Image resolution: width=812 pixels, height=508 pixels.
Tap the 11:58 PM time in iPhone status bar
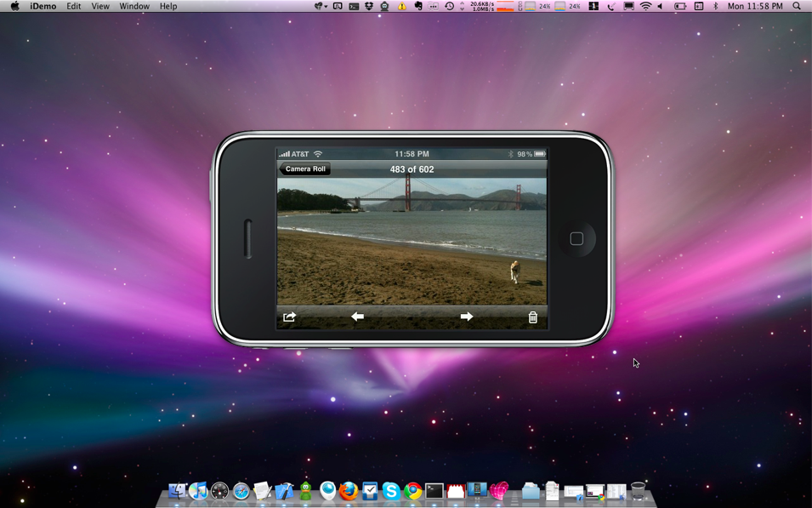pos(412,154)
